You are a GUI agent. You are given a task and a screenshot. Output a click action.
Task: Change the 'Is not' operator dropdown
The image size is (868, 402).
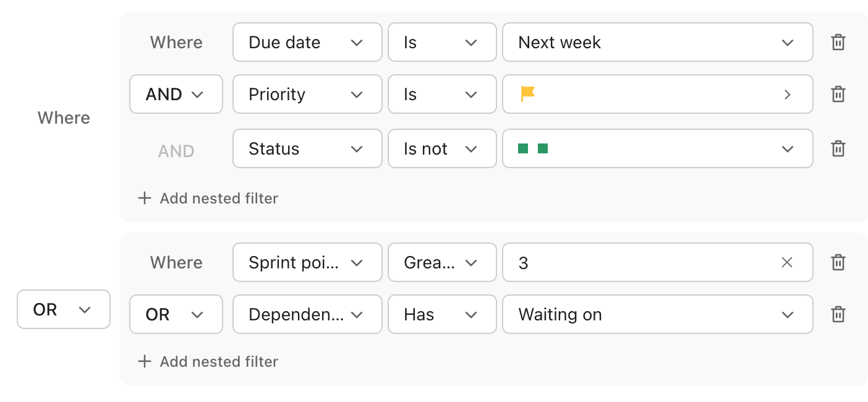point(441,149)
